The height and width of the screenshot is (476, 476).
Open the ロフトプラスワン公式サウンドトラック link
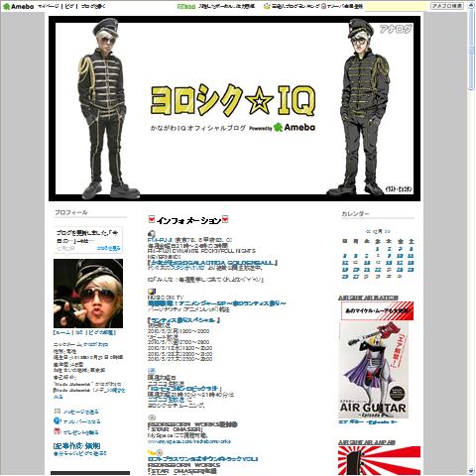coord(202,459)
